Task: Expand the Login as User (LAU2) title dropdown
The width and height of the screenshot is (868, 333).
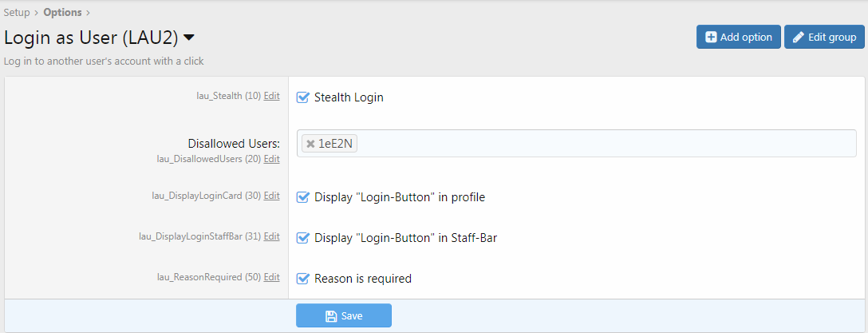Action: coord(189,38)
